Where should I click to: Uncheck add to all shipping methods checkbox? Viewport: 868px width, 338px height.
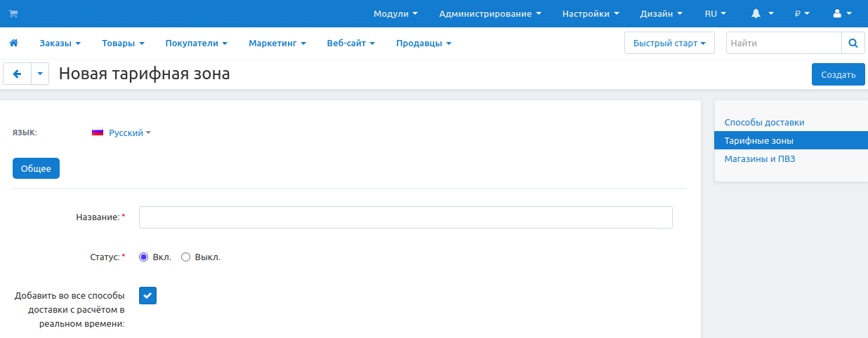(x=147, y=296)
